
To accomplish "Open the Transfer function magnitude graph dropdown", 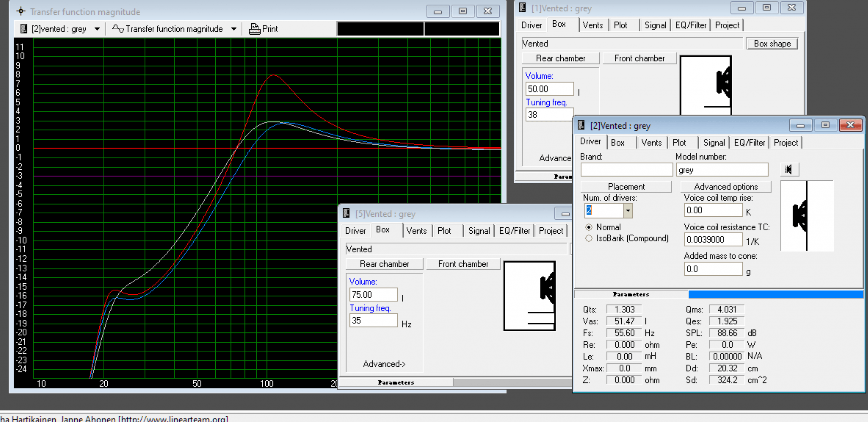I will tap(234, 29).
